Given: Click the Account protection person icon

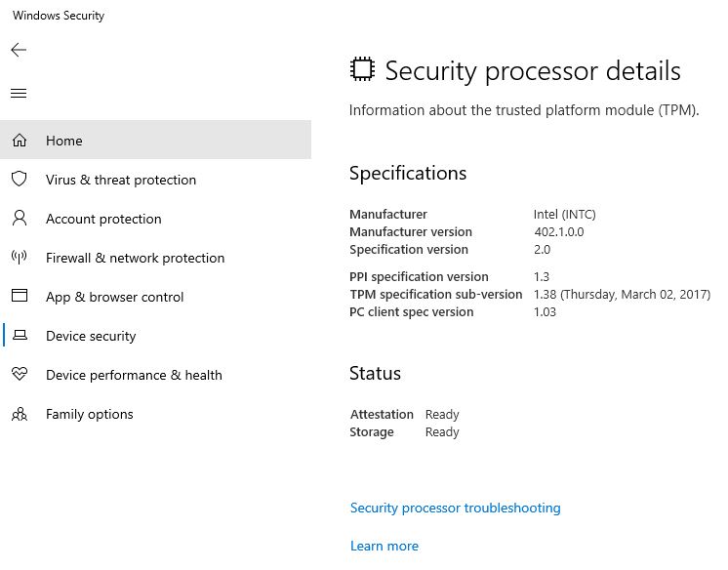Looking at the screenshot, I should (19, 219).
